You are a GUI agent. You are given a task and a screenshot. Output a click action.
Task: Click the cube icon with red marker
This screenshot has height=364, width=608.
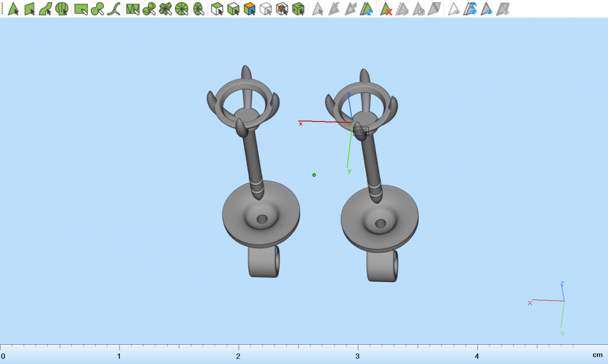pyautogui.click(x=282, y=9)
